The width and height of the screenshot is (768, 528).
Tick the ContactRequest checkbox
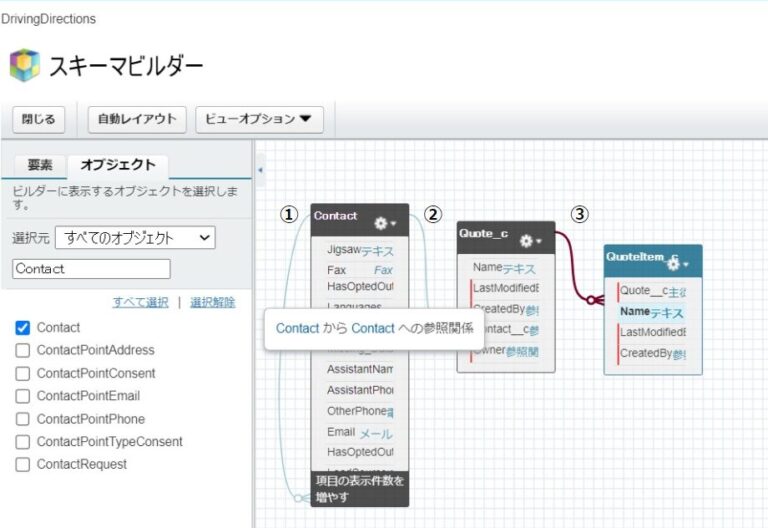[22, 465]
